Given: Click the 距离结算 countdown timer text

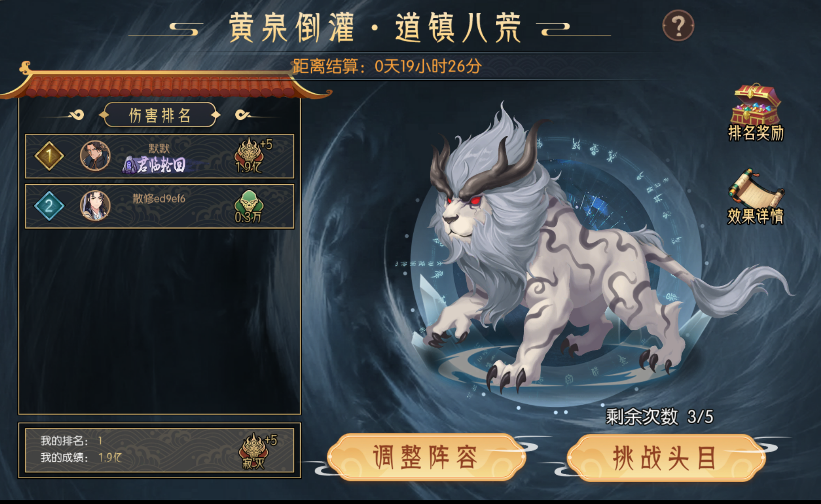Looking at the screenshot, I should click(387, 66).
